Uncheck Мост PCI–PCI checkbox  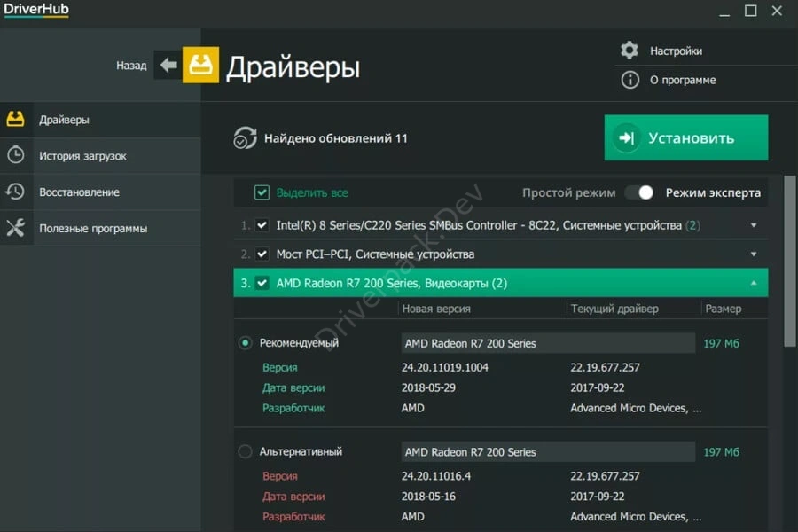(x=262, y=254)
